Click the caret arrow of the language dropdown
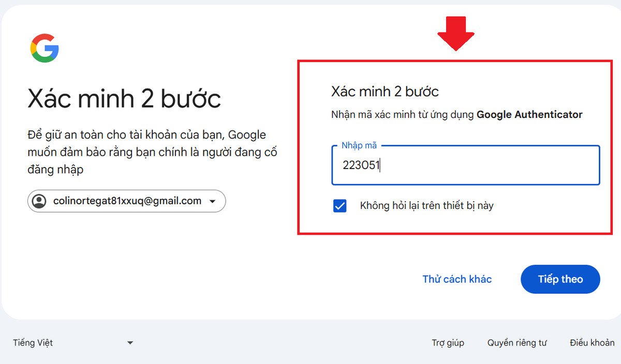 (x=130, y=343)
